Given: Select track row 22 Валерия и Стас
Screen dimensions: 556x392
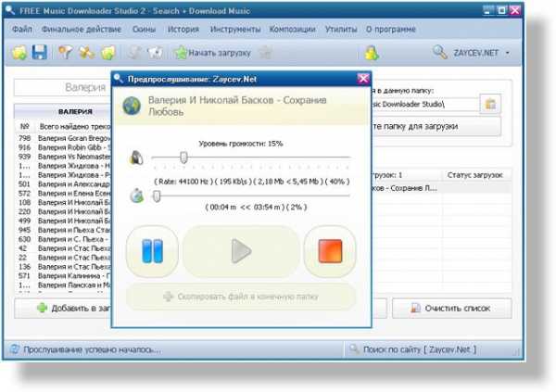Looking at the screenshot, I should [64, 258].
